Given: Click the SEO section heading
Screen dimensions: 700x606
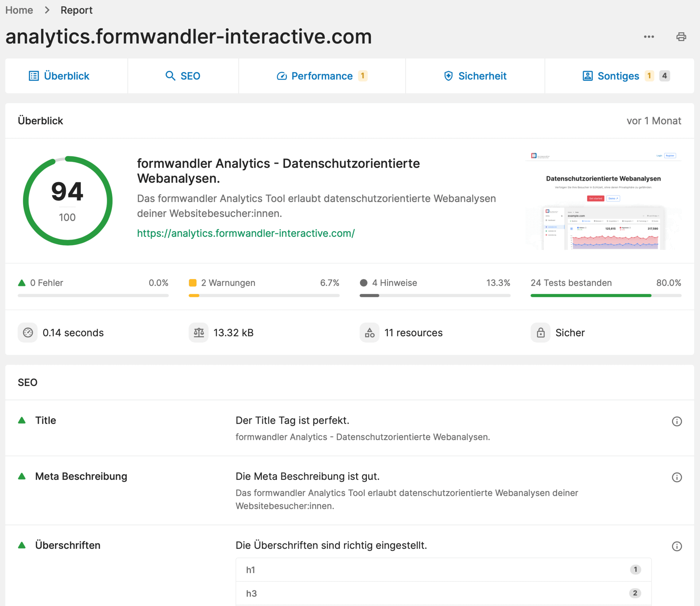Looking at the screenshot, I should pos(28,382).
